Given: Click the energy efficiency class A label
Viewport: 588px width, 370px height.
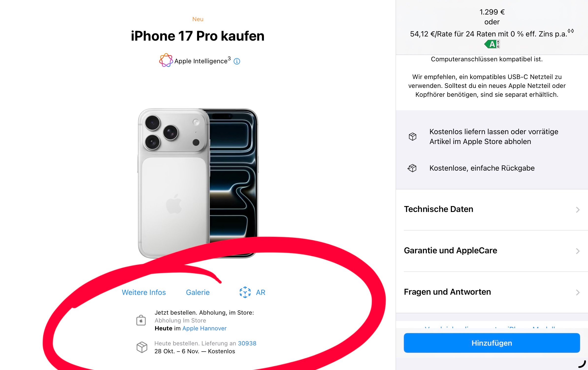Looking at the screenshot, I should pos(492,44).
